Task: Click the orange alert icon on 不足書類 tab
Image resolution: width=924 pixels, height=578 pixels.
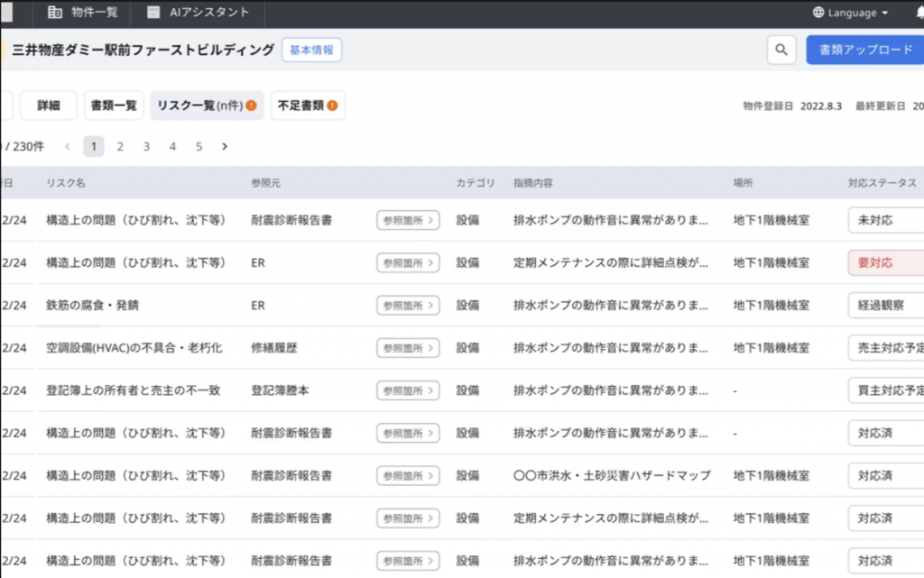Action: click(x=332, y=106)
